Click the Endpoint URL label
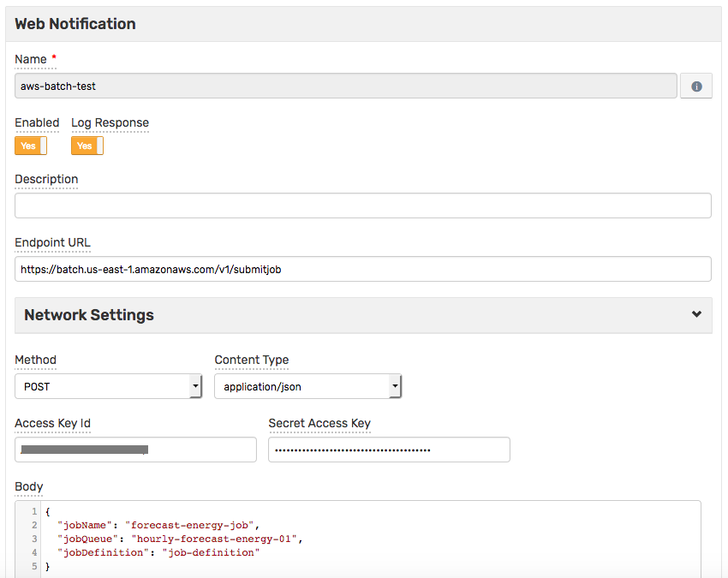The width and height of the screenshot is (728, 578). coord(52,243)
